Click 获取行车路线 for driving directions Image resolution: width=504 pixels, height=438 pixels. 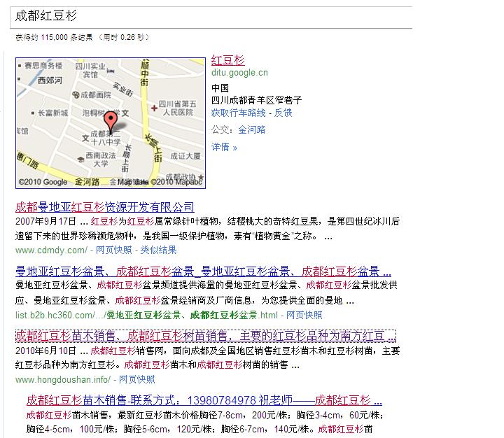tap(239, 113)
